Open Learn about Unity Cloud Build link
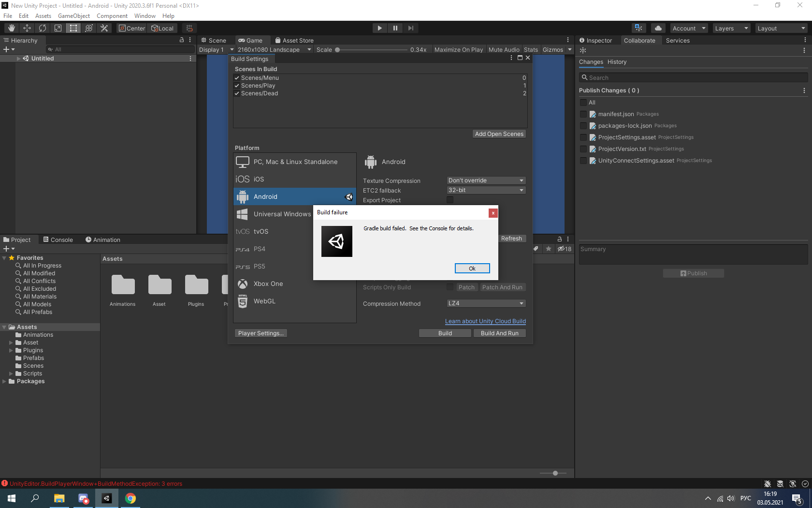Image resolution: width=812 pixels, height=508 pixels. pyautogui.click(x=485, y=321)
